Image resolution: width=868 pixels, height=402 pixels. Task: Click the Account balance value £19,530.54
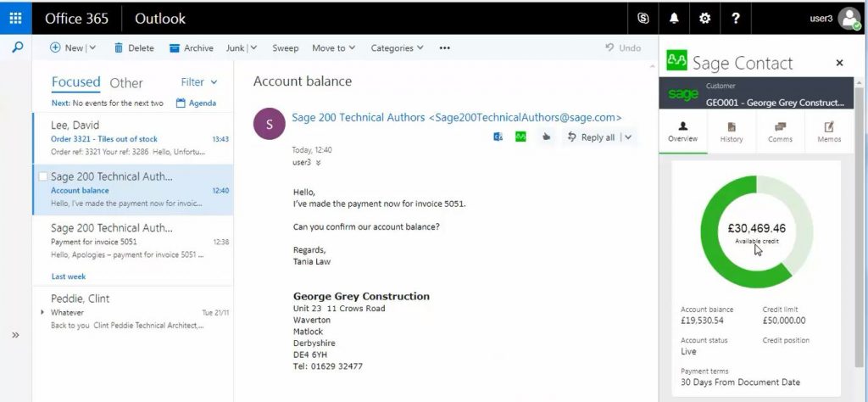point(702,321)
